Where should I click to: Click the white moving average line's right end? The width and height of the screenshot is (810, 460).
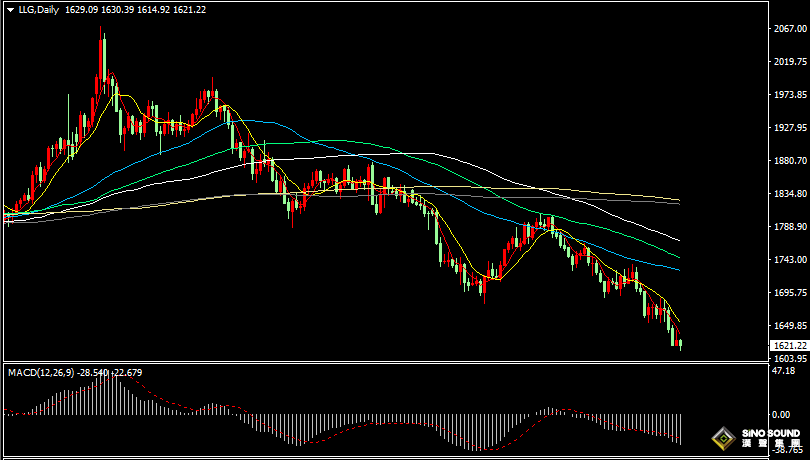click(x=677, y=239)
